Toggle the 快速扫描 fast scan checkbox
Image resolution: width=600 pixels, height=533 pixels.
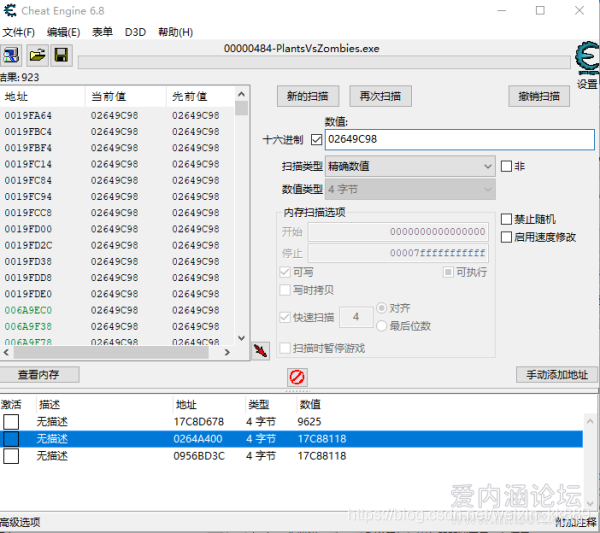[285, 317]
